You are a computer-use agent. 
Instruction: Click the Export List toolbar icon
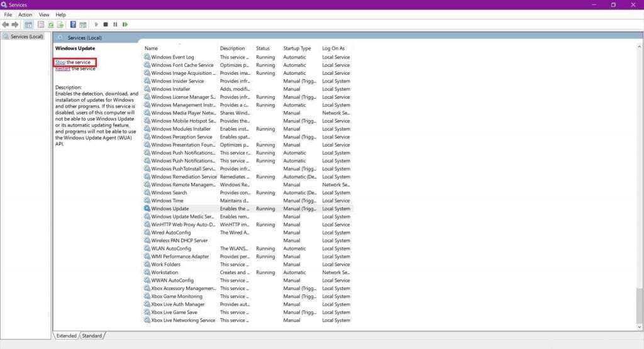point(60,25)
